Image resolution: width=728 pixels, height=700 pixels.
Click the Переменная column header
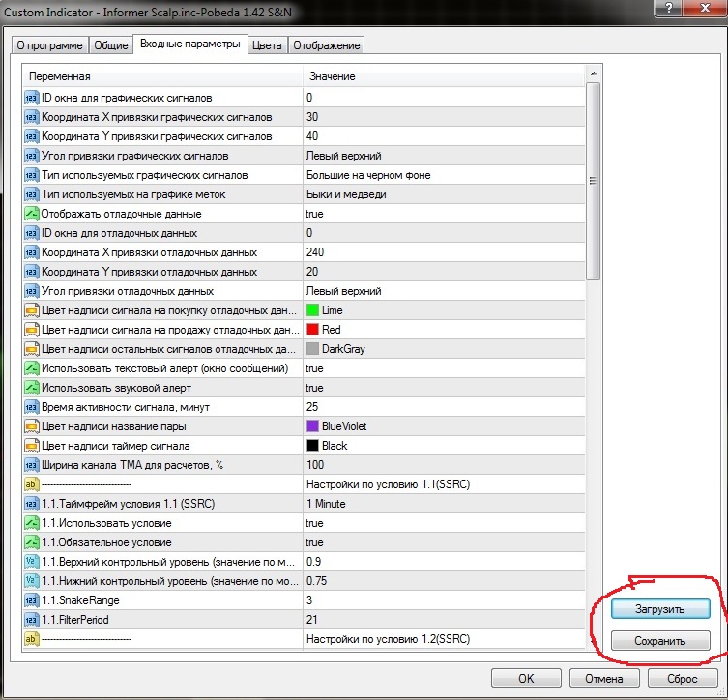tap(163, 76)
